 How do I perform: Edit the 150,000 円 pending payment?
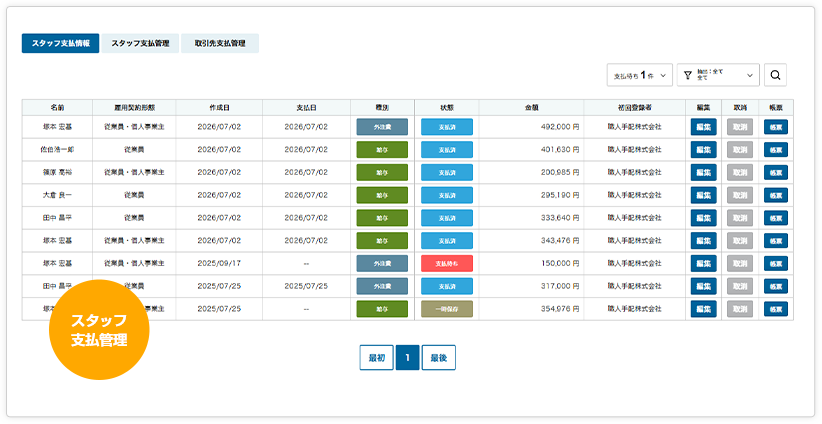704,264
